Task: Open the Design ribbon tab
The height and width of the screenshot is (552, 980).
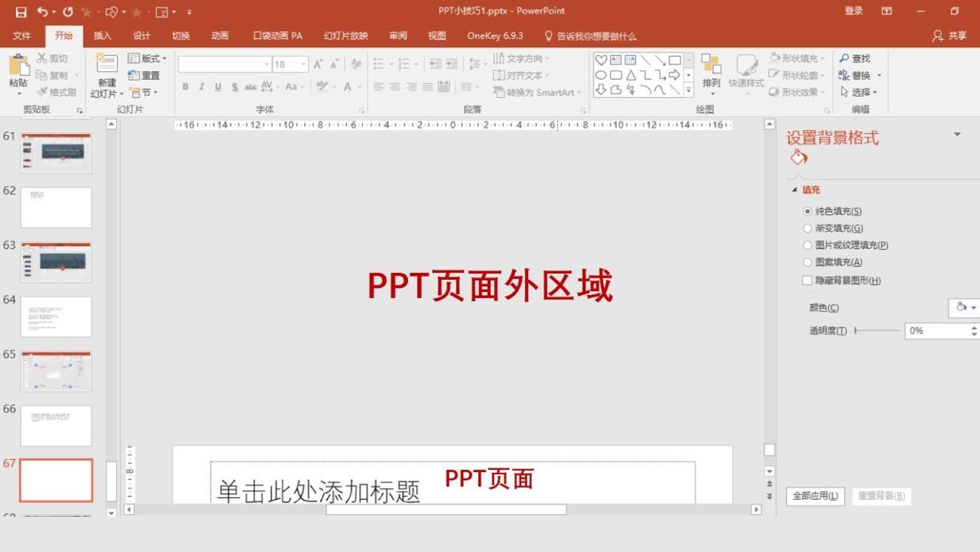Action: 141,36
